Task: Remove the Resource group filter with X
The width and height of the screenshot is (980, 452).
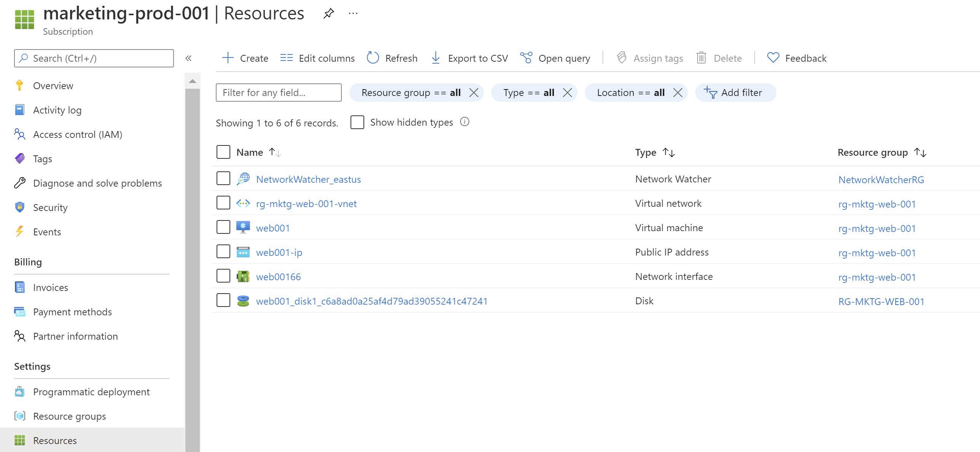Action: click(x=474, y=93)
